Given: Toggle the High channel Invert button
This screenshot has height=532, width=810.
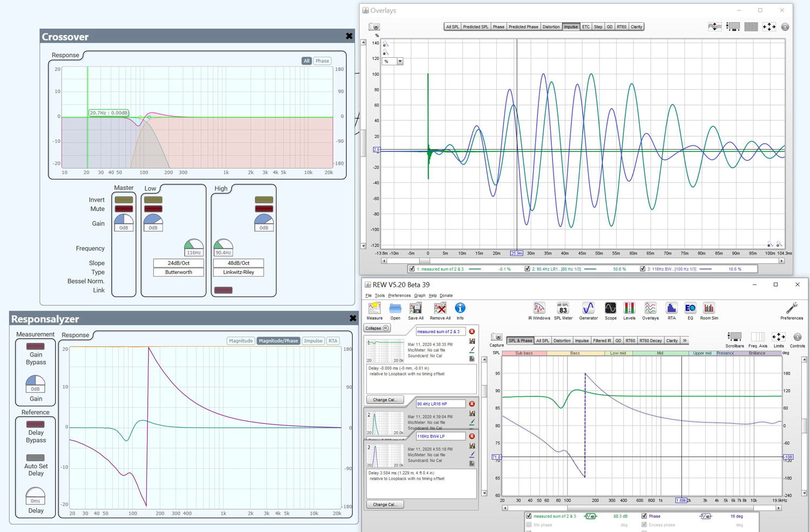Looking at the screenshot, I should [x=264, y=200].
